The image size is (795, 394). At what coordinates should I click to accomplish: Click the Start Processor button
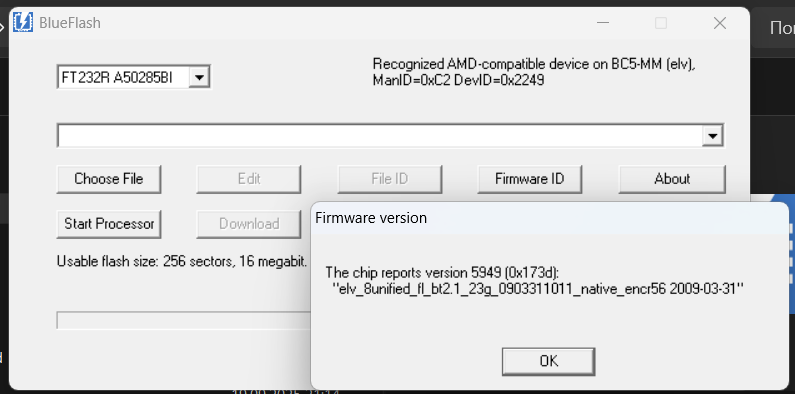109,224
